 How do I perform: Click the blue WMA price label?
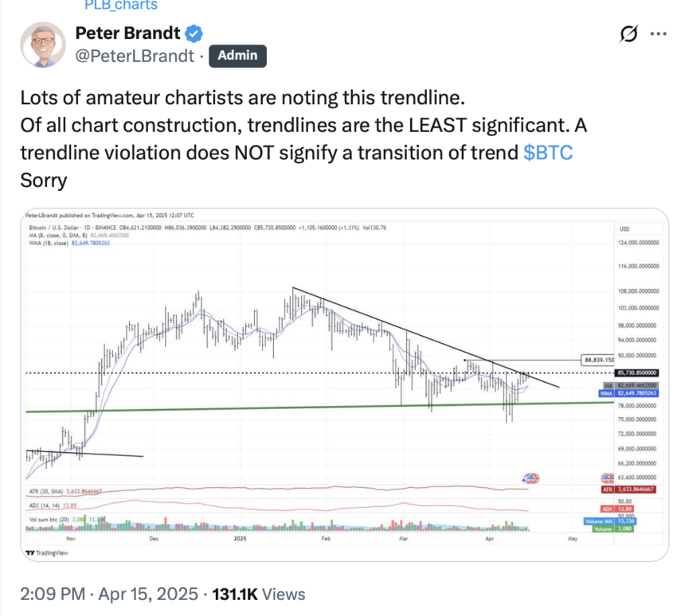(x=628, y=393)
